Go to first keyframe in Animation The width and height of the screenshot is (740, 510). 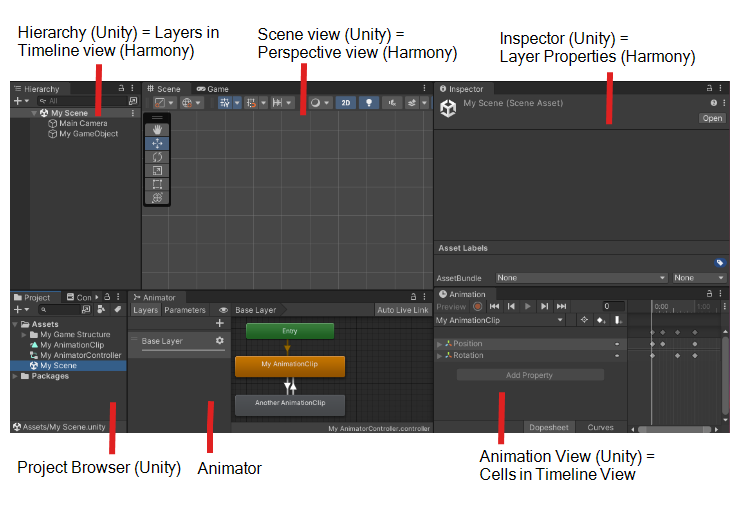tap(494, 306)
